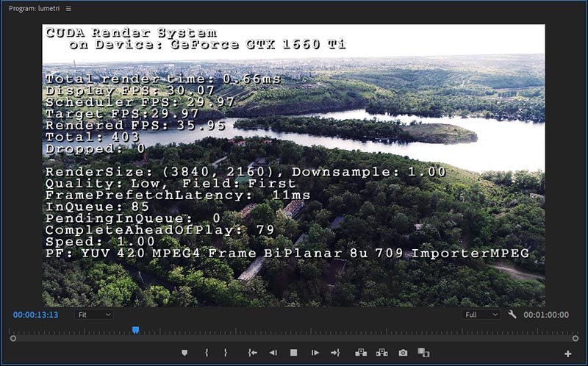Open the Fit zoom level dropdown

(x=94, y=315)
